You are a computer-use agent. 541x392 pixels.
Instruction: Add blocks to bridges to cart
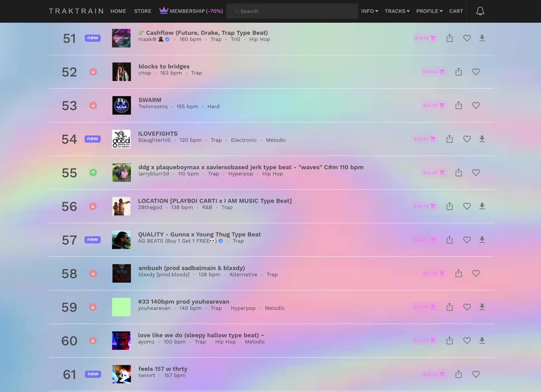coord(434,72)
